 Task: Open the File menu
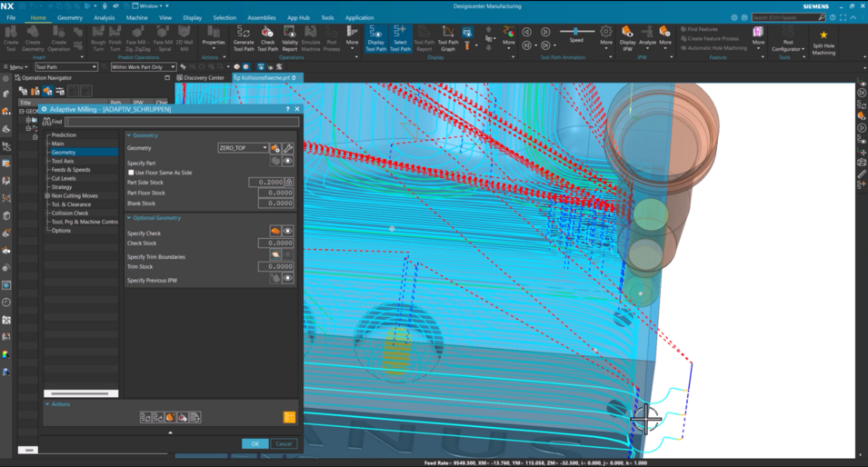(11, 17)
